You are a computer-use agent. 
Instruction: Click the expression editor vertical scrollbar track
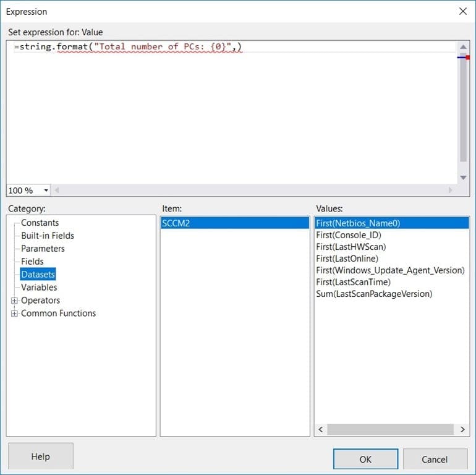[463, 113]
